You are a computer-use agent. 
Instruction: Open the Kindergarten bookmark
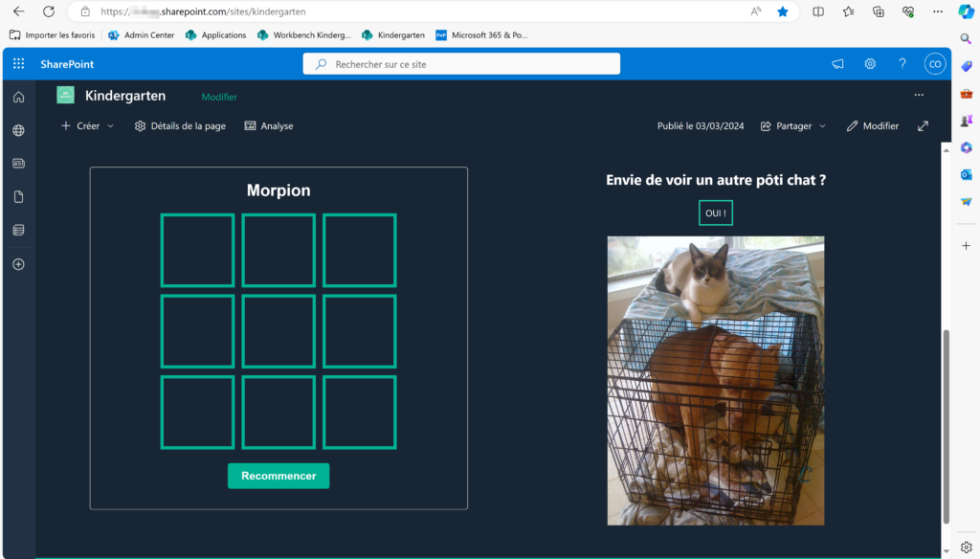pos(393,35)
